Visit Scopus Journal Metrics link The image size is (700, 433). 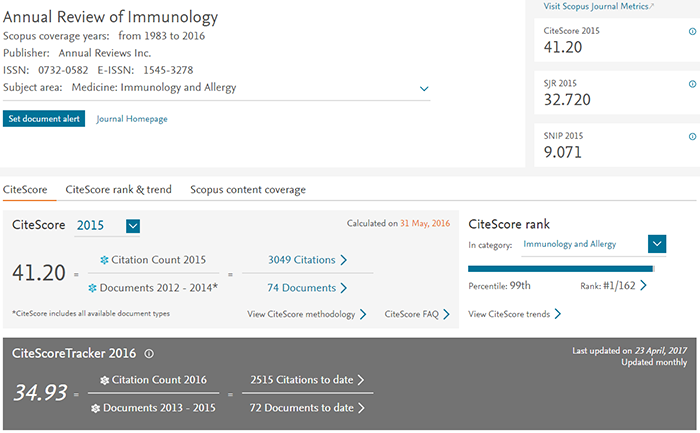pos(598,6)
